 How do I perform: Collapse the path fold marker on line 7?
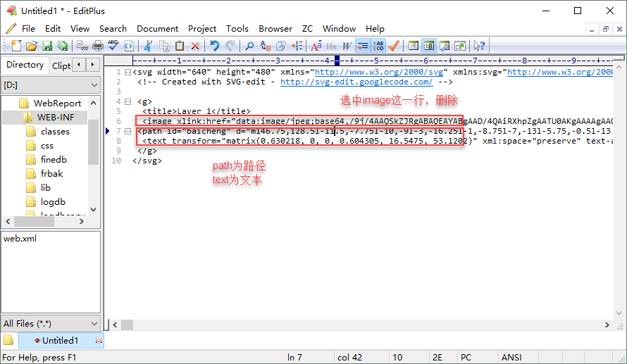pyautogui.click(x=128, y=131)
